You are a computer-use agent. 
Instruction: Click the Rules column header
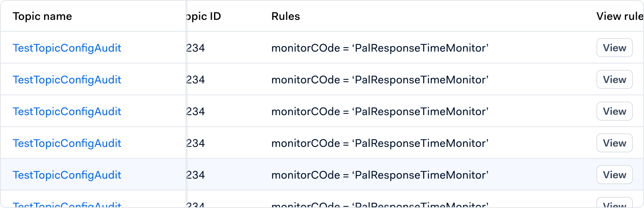tap(286, 16)
